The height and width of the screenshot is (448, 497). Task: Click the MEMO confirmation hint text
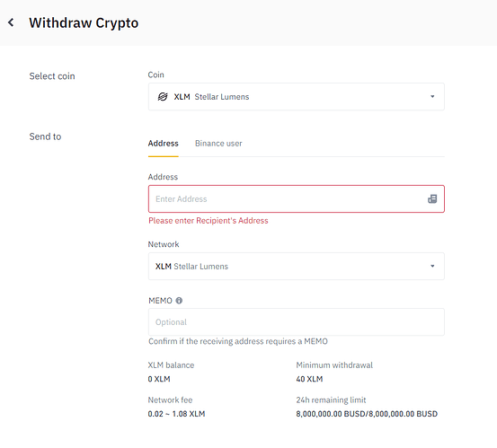pyautogui.click(x=238, y=341)
